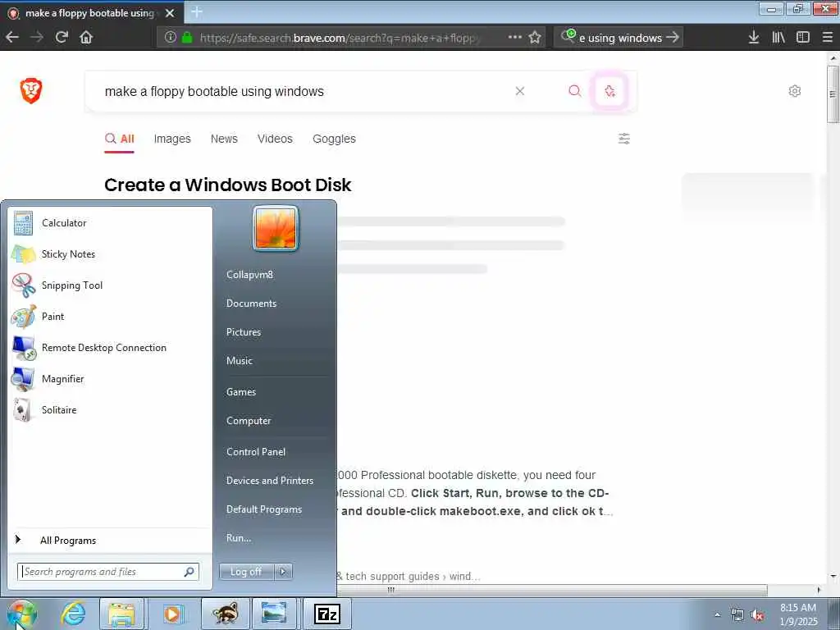Open Documents from Start menu

tap(251, 304)
